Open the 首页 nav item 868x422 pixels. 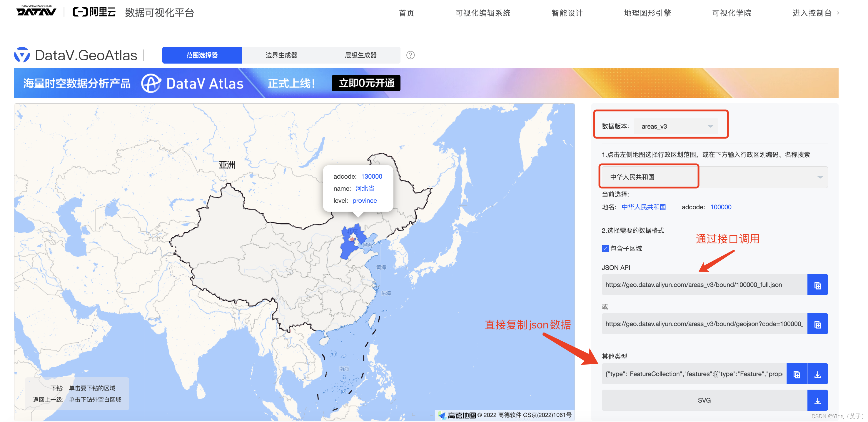406,13
